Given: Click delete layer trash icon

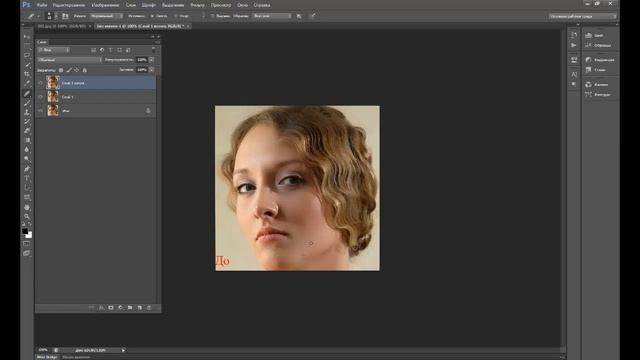Looking at the screenshot, I should [x=149, y=308].
